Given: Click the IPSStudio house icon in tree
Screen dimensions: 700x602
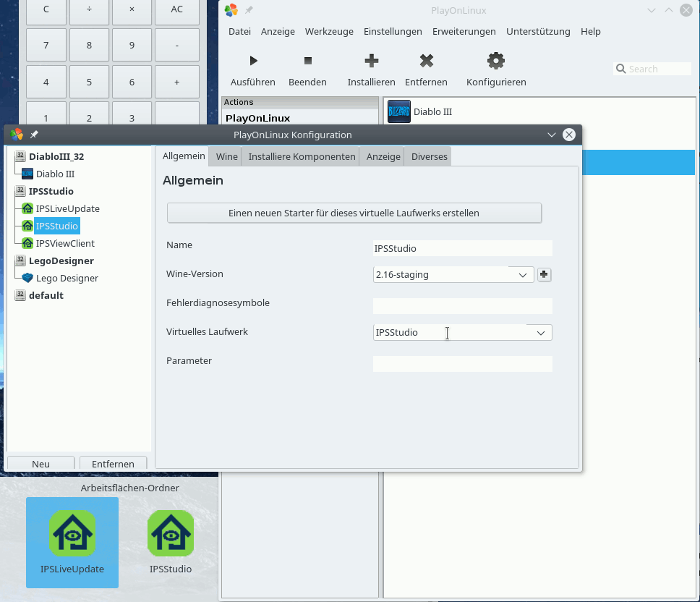Looking at the screenshot, I should 27,226.
